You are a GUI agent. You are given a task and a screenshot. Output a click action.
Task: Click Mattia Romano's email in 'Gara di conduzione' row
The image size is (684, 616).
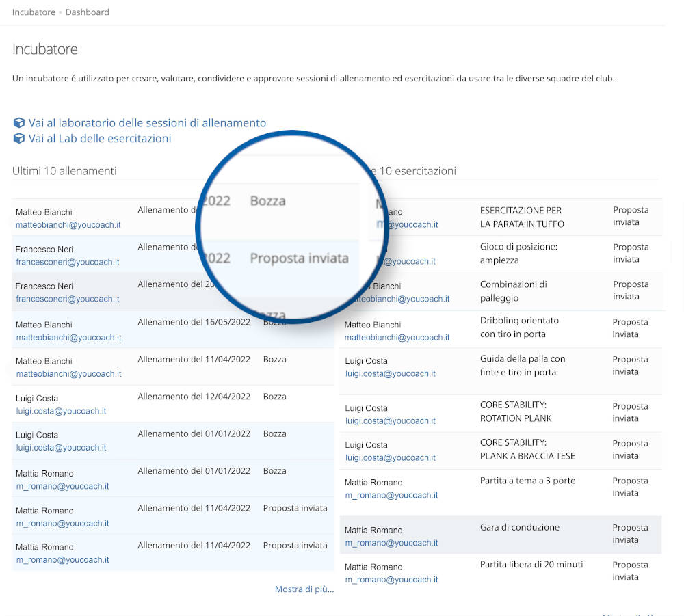(391, 543)
